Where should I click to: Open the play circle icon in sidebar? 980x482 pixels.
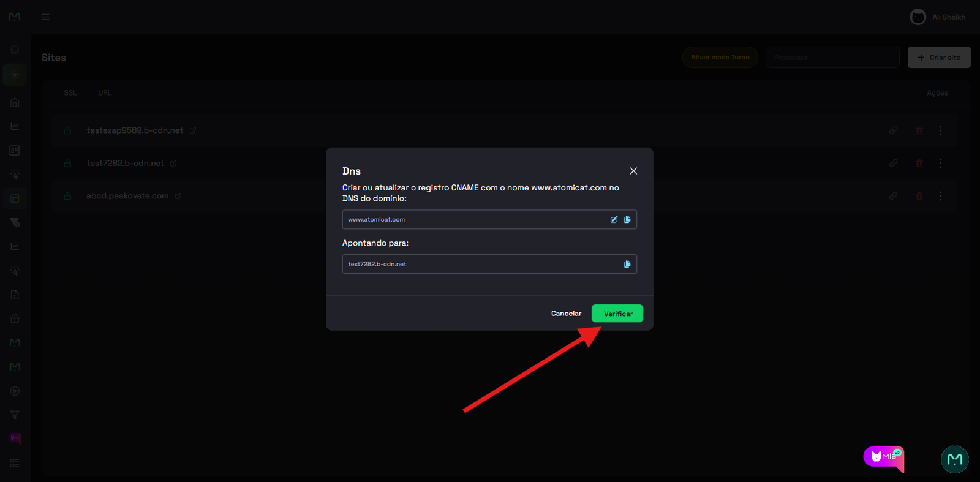15,391
